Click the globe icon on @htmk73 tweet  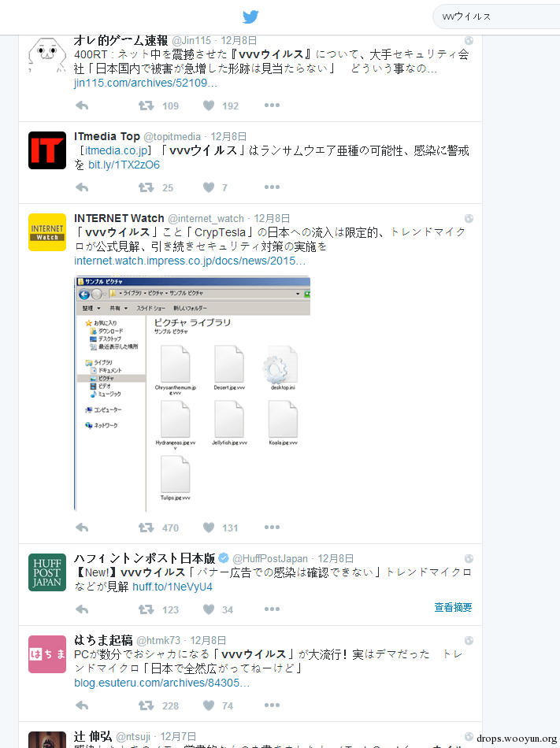469,641
